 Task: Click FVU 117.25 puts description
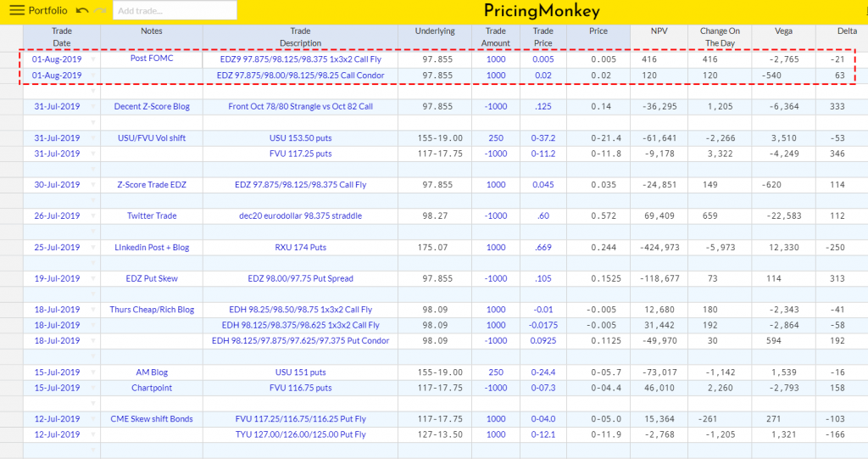(301, 154)
